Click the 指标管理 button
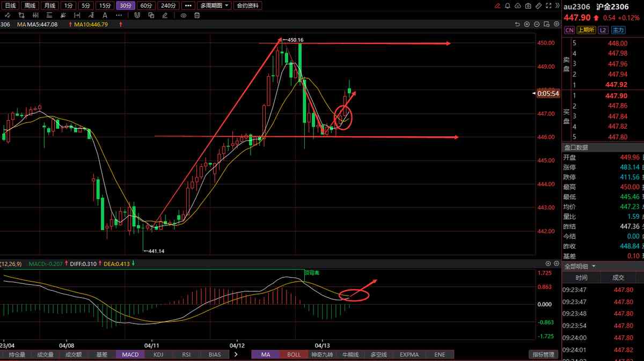The height and width of the screenshot is (361, 644). point(543,355)
